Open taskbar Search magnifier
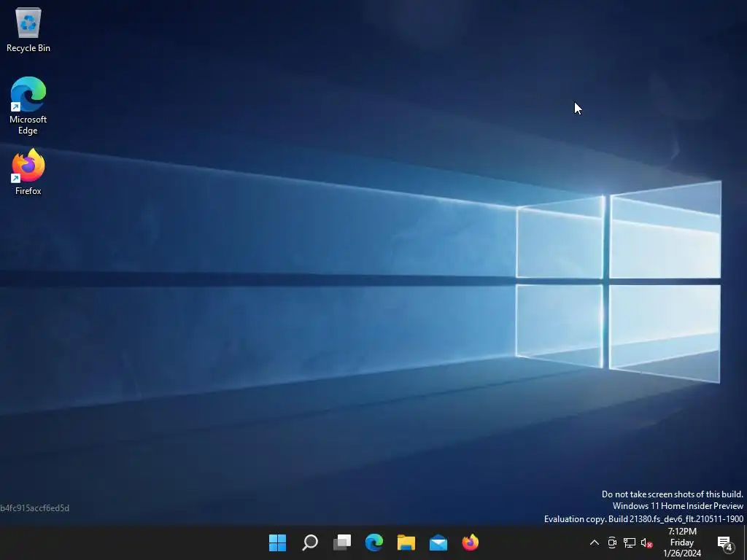The image size is (747, 560). coord(310,542)
